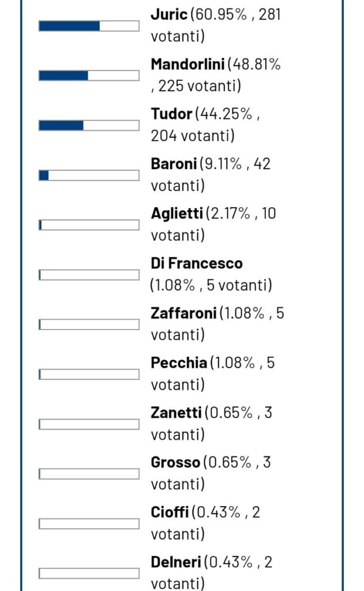Select the Juric poll result label

pyautogui.click(x=216, y=25)
